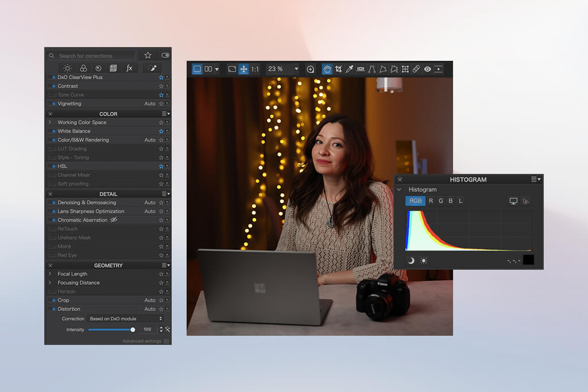Image resolution: width=588 pixels, height=392 pixels.
Task: Disable the Contrast correction
Action: 53,86
